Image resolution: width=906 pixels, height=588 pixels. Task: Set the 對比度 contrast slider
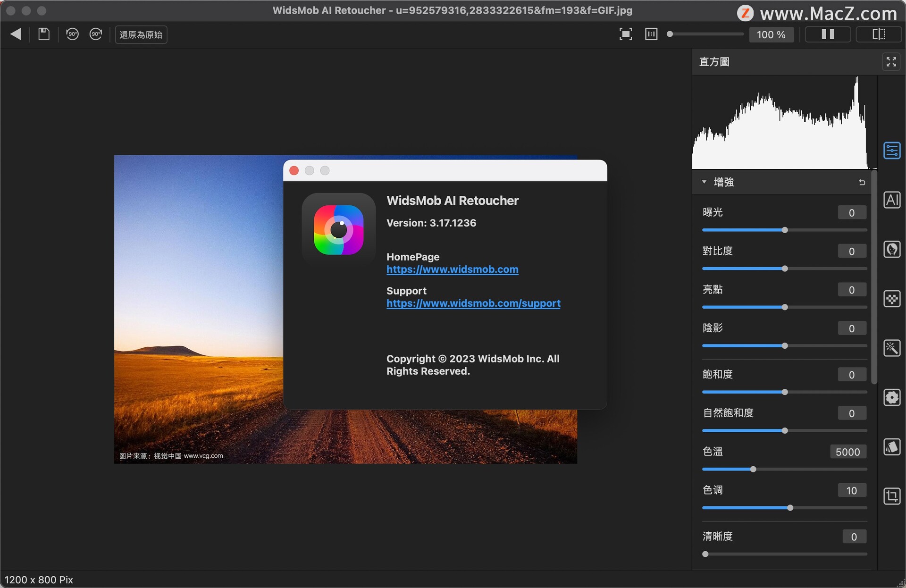785,269
